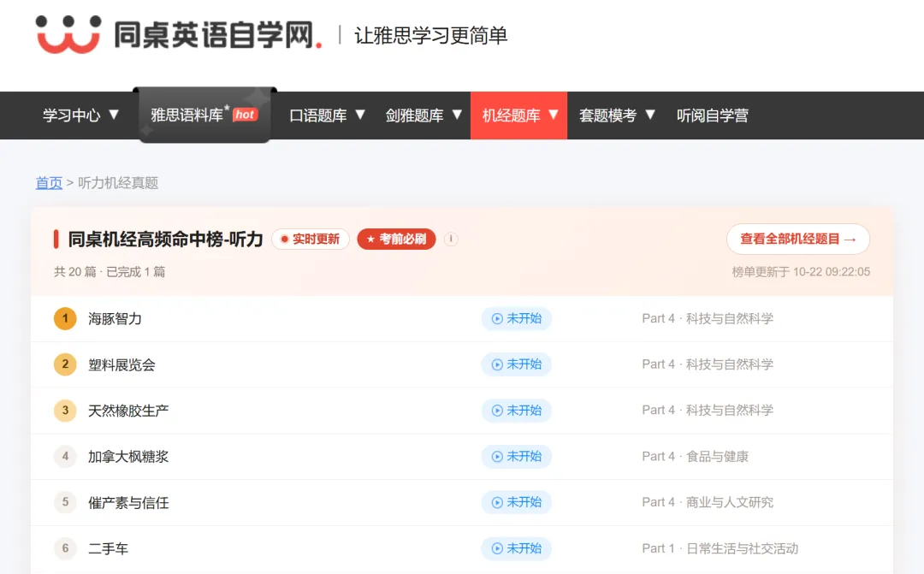Click rank badge number 6

65,548
